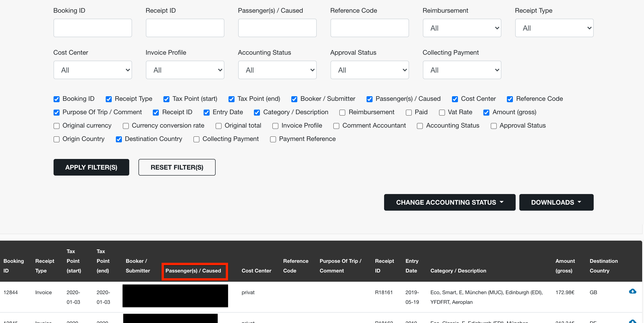
Task: Uncheck the Receipt Type column checkbox
Action: click(x=108, y=99)
